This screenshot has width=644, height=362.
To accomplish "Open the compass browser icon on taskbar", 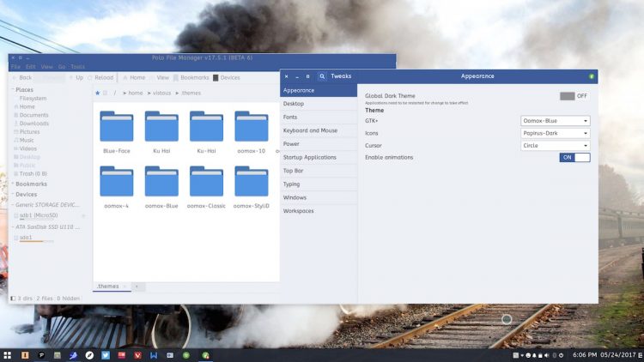I will click(x=89, y=355).
